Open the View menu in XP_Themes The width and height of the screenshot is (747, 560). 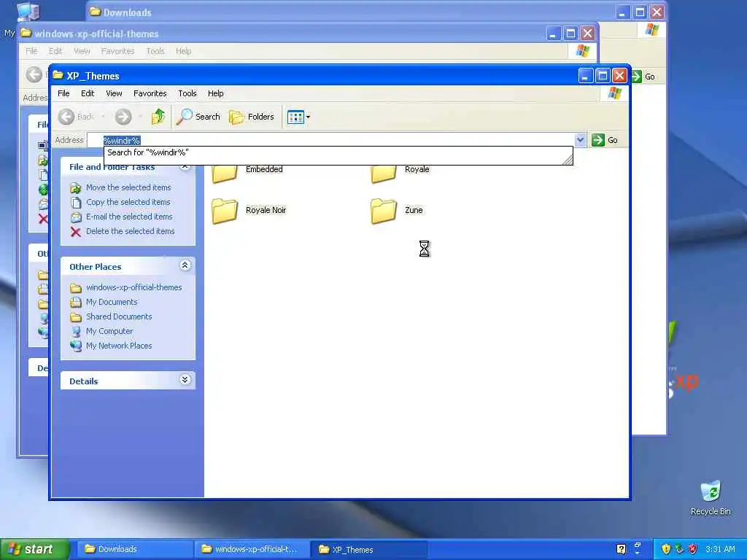click(x=114, y=93)
